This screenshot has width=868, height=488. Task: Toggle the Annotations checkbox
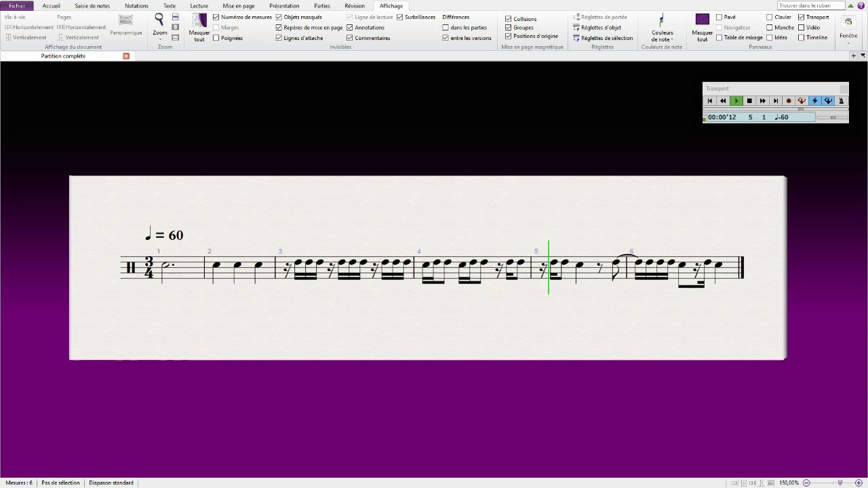tap(350, 28)
